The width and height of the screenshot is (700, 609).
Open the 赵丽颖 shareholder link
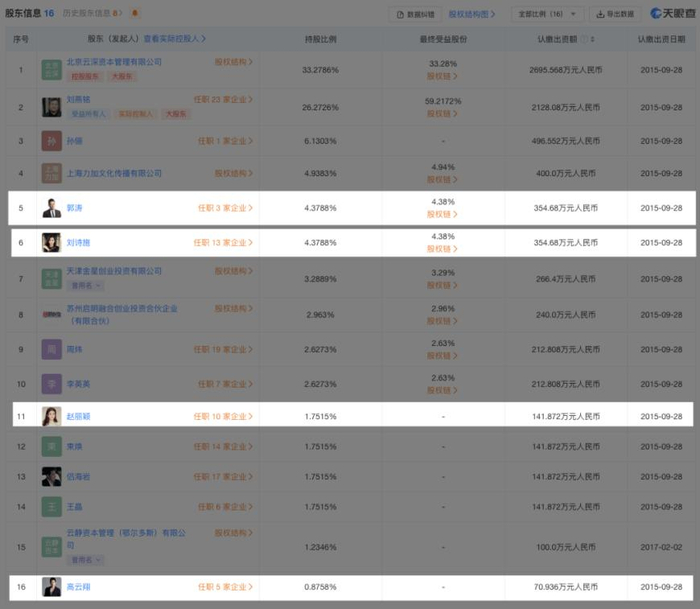point(78,417)
